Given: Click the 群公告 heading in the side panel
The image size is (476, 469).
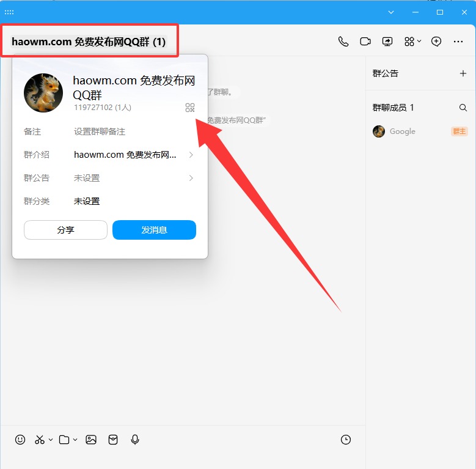Looking at the screenshot, I should (x=385, y=73).
